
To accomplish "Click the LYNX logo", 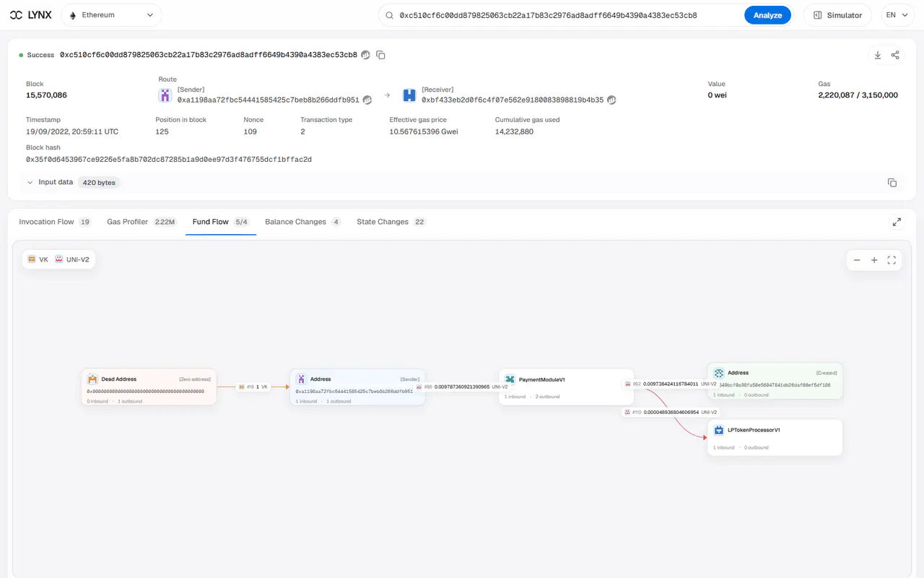I will click(x=30, y=15).
